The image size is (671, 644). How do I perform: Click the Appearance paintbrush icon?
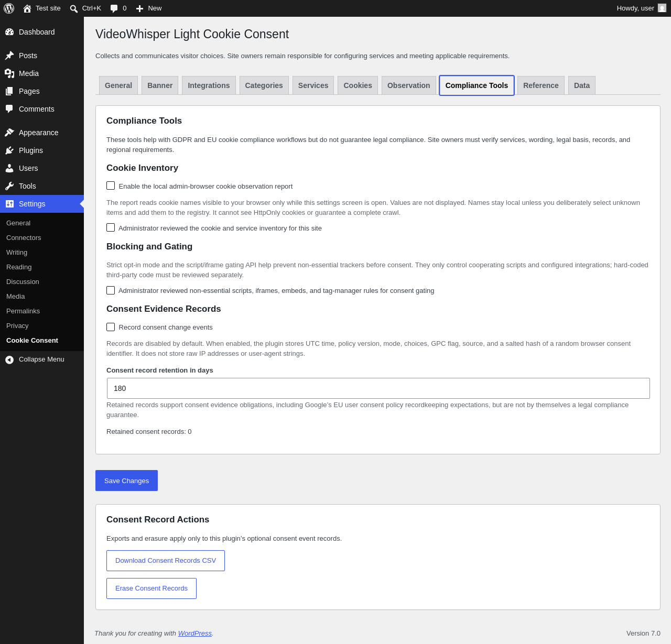9,133
